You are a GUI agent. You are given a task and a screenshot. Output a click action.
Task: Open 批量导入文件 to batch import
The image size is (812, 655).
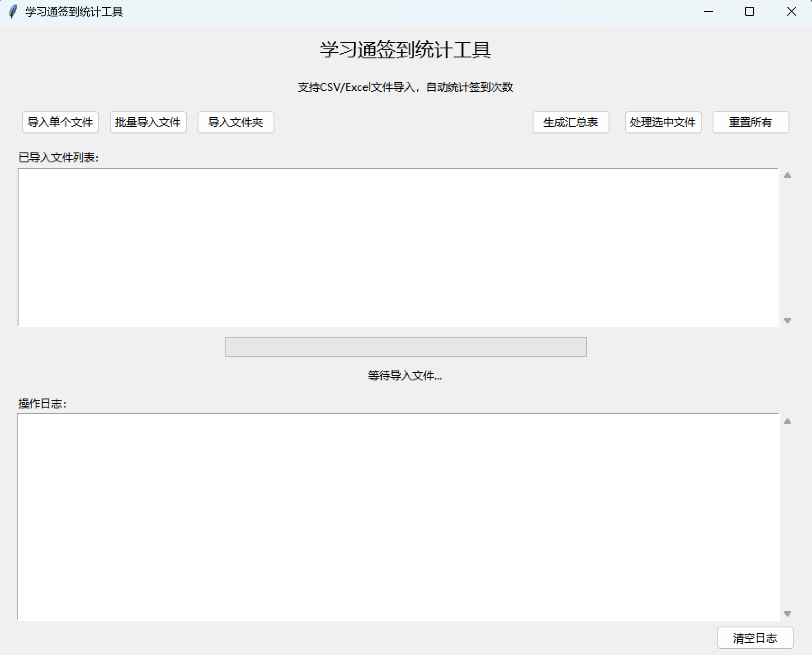pyautogui.click(x=148, y=122)
